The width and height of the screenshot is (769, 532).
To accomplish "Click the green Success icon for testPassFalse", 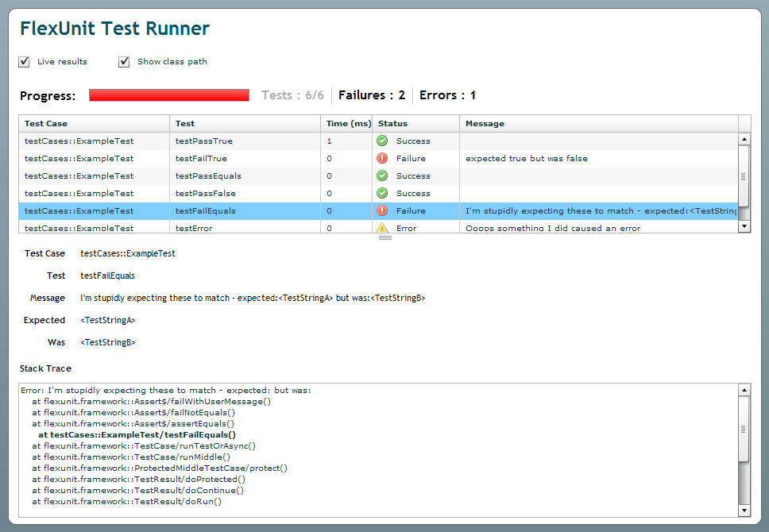I will [382, 194].
